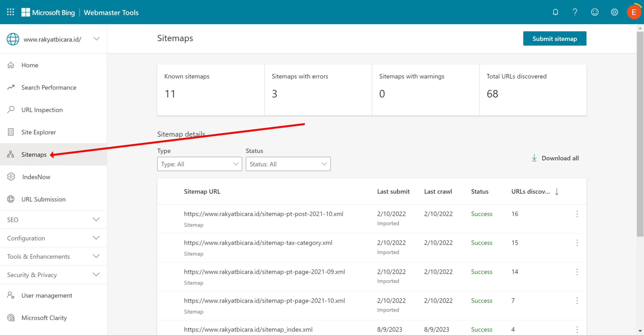Click the Site Explorer document icon
644x335 pixels.
pyautogui.click(x=11, y=132)
